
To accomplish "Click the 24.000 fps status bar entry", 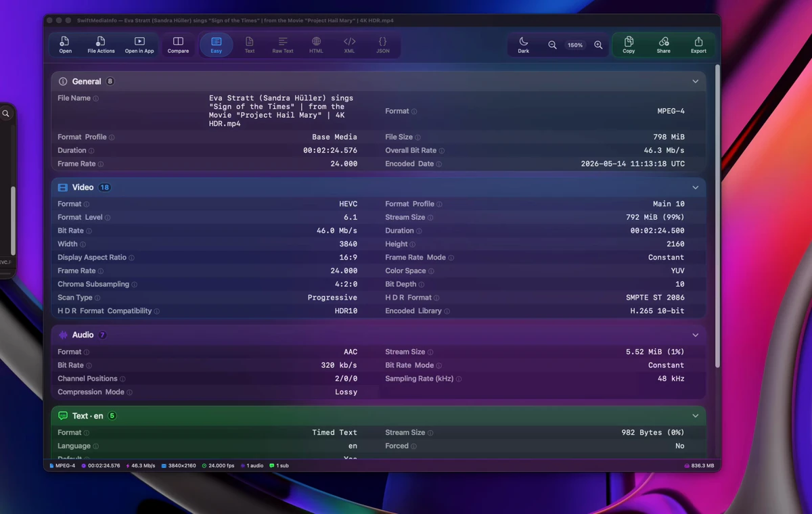I will (x=219, y=466).
